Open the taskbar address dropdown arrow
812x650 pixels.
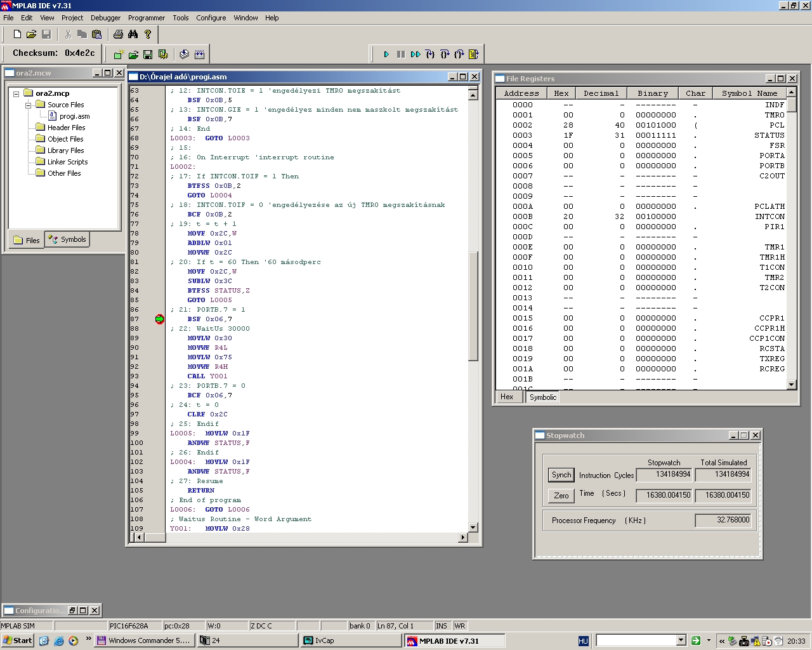[x=681, y=640]
